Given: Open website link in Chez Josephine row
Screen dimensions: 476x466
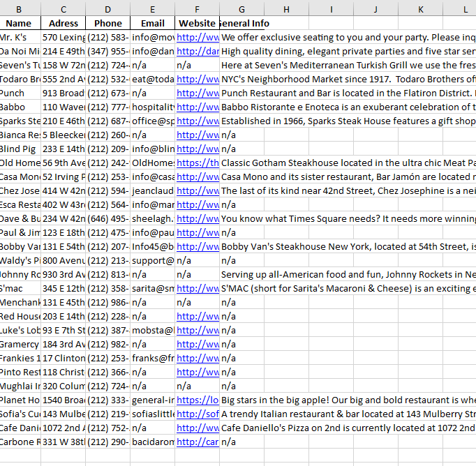Looking at the screenshot, I should click(198, 191).
